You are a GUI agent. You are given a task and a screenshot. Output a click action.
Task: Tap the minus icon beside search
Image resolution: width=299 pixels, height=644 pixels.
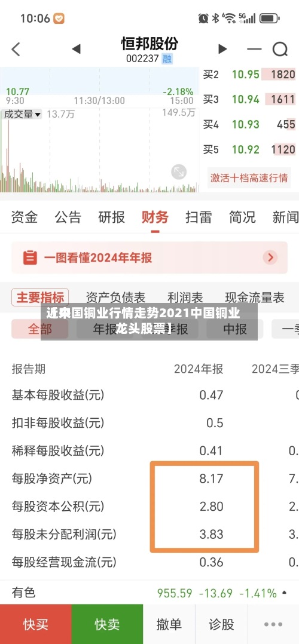[x=254, y=49]
